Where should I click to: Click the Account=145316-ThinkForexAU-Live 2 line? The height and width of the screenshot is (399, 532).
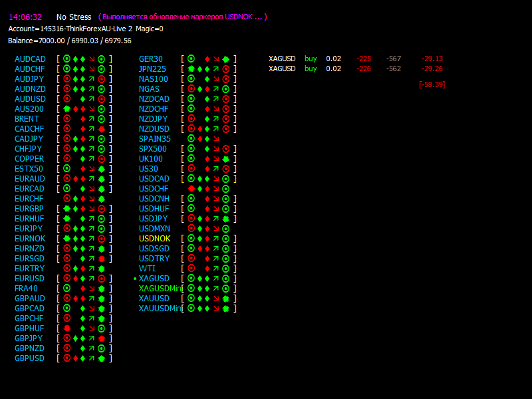point(86,29)
